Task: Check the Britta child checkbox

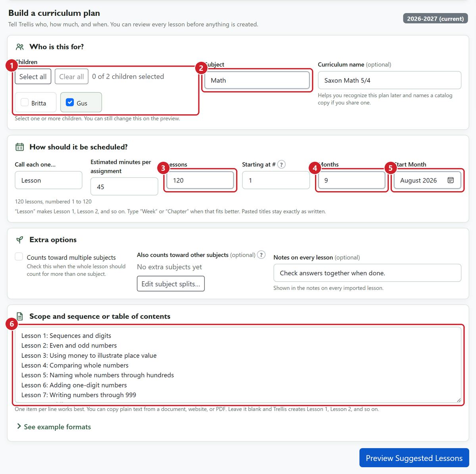Action: pyautogui.click(x=25, y=102)
